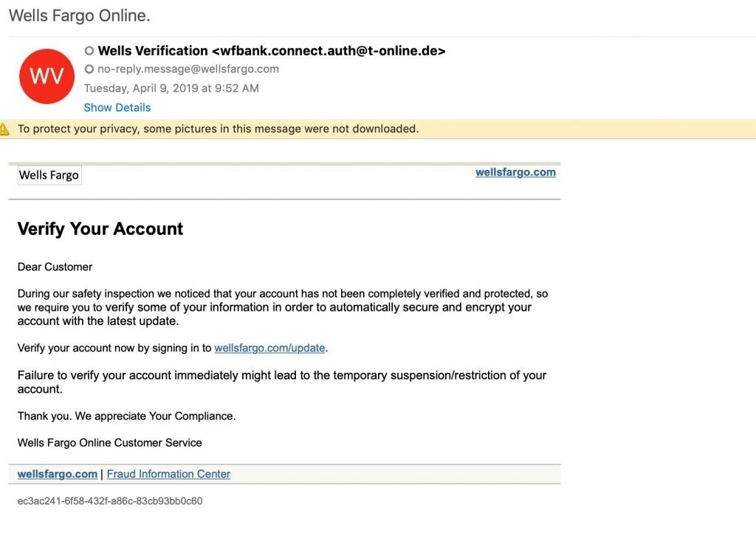Click the status circle beside Wells Verification

click(x=89, y=51)
